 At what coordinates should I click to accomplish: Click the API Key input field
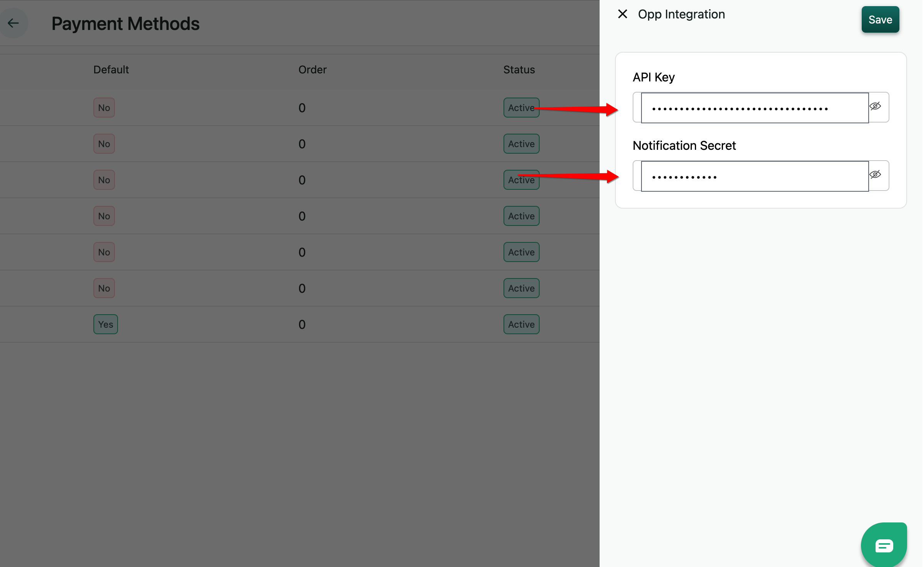tap(754, 108)
